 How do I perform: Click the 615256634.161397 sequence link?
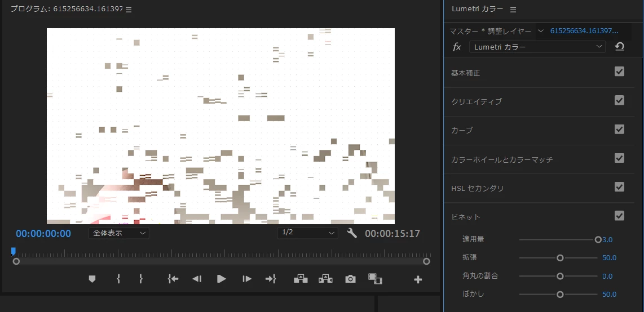584,31
